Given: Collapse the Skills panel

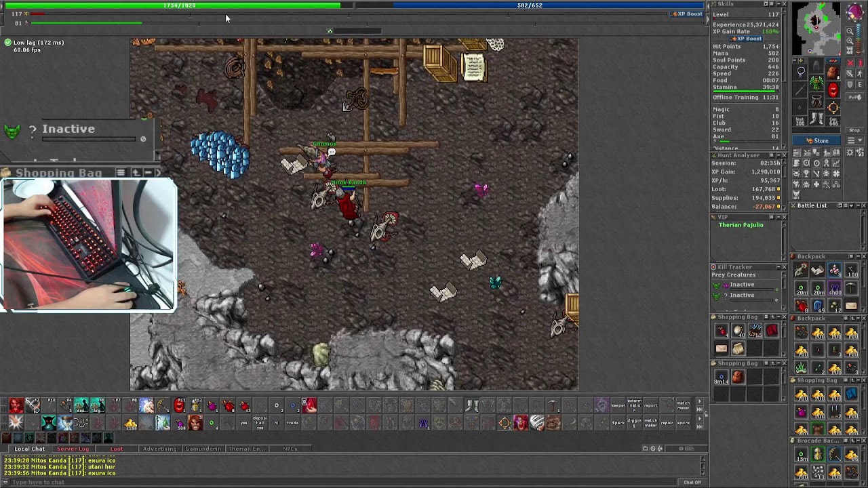Looking at the screenshot, I should pos(778,3).
